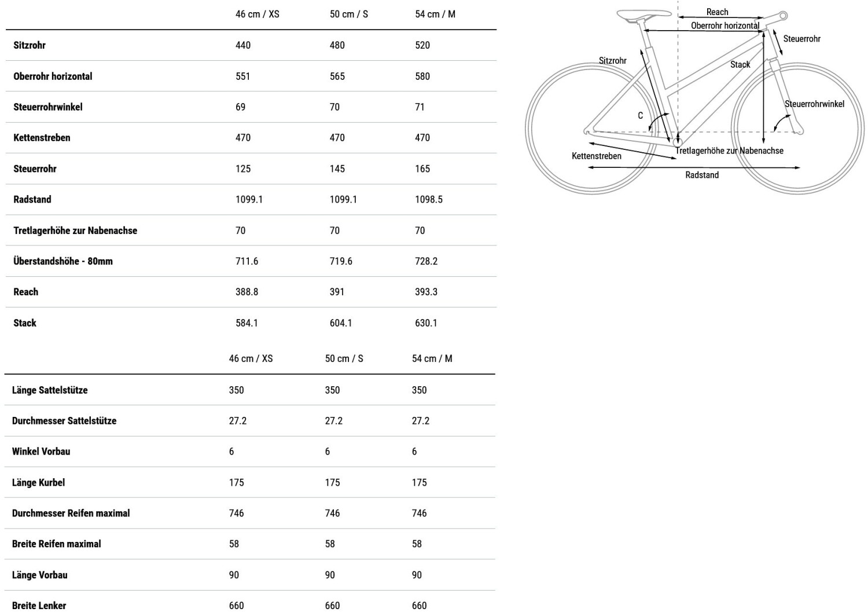This screenshot has height=612, width=868.
Task: Click the 50 cm / S column header
Action: [348, 14]
